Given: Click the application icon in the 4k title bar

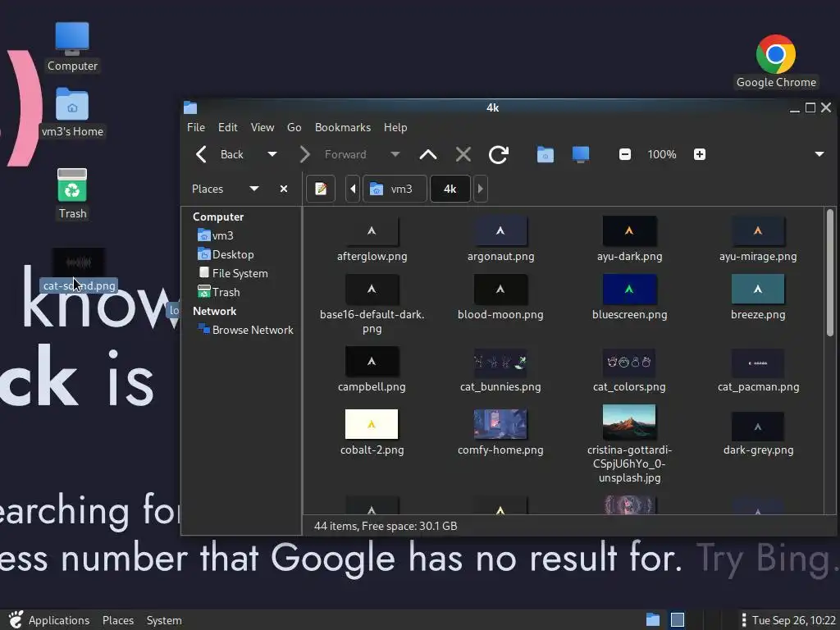Looking at the screenshot, I should pos(190,107).
